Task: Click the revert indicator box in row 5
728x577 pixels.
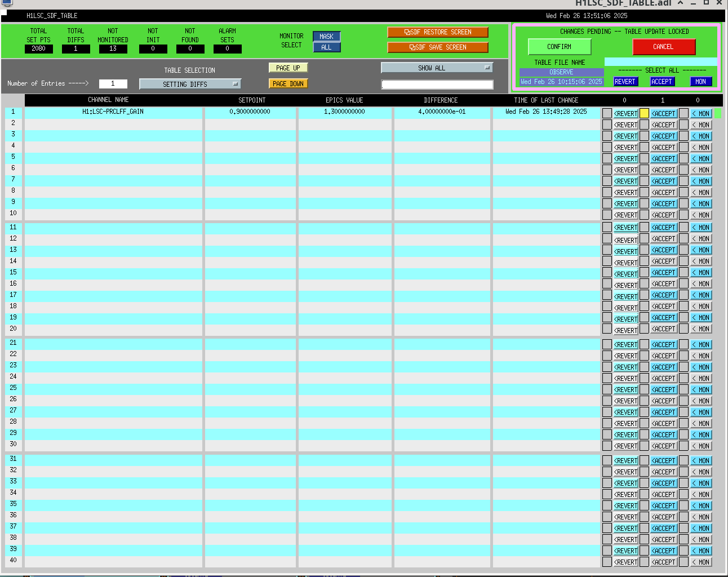Action: [x=607, y=158]
